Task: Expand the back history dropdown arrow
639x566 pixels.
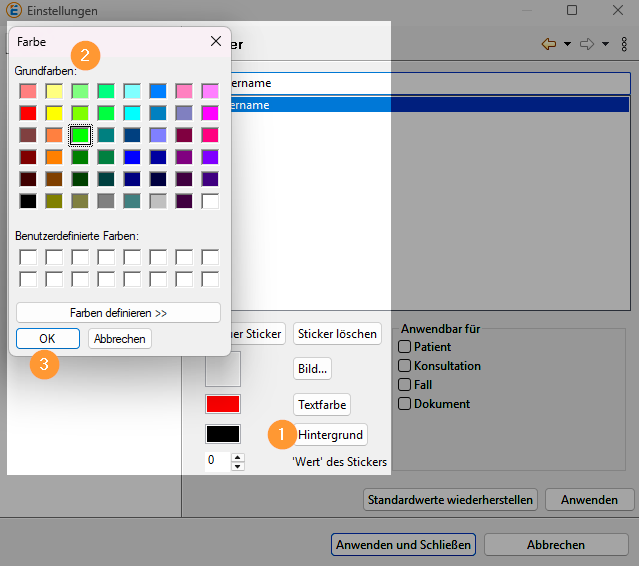Action: [x=567, y=44]
